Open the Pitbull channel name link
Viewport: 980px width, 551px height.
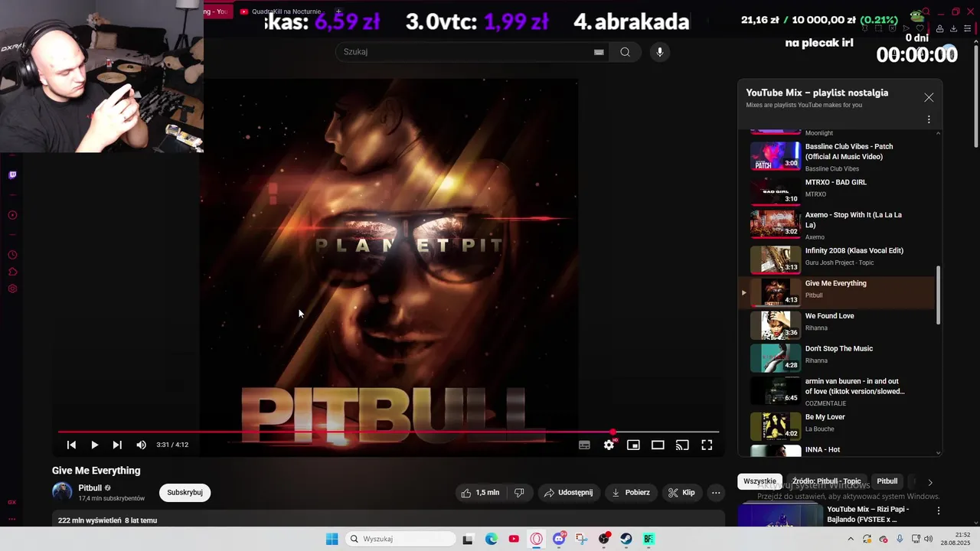point(90,487)
